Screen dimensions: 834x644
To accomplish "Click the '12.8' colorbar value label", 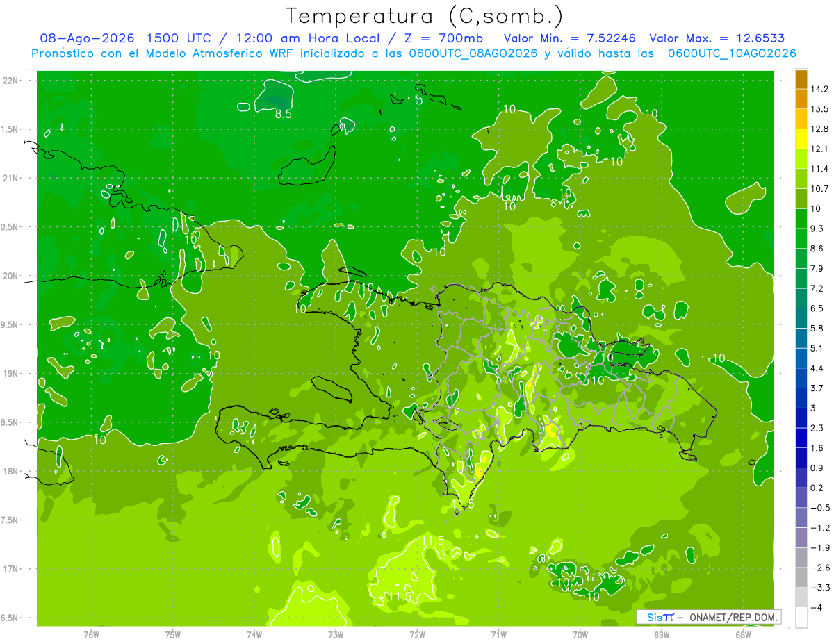I will [x=820, y=129].
